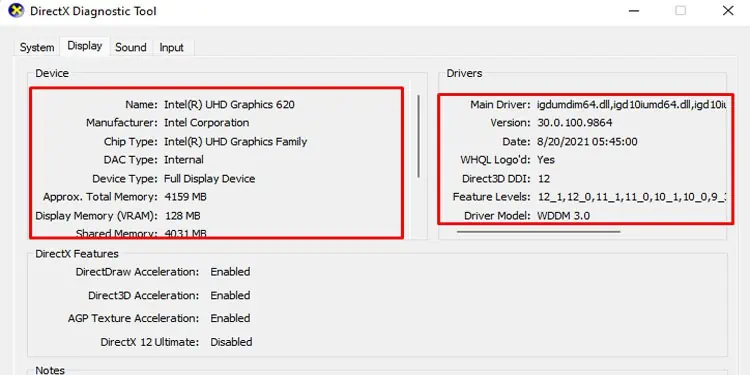
Task: Click the DirectX logo icon in title bar
Action: (x=16, y=11)
